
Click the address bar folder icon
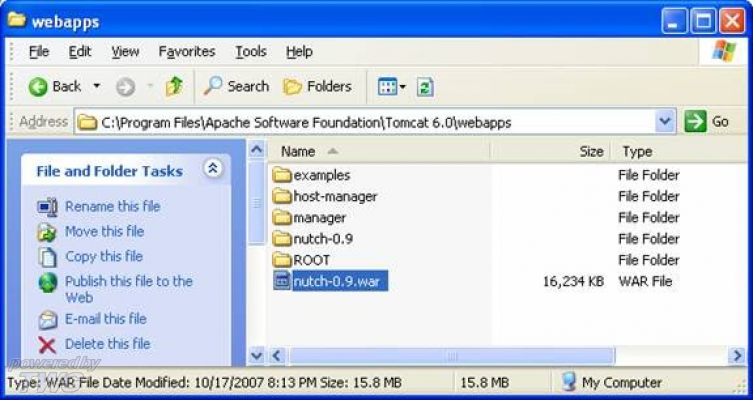[87, 122]
